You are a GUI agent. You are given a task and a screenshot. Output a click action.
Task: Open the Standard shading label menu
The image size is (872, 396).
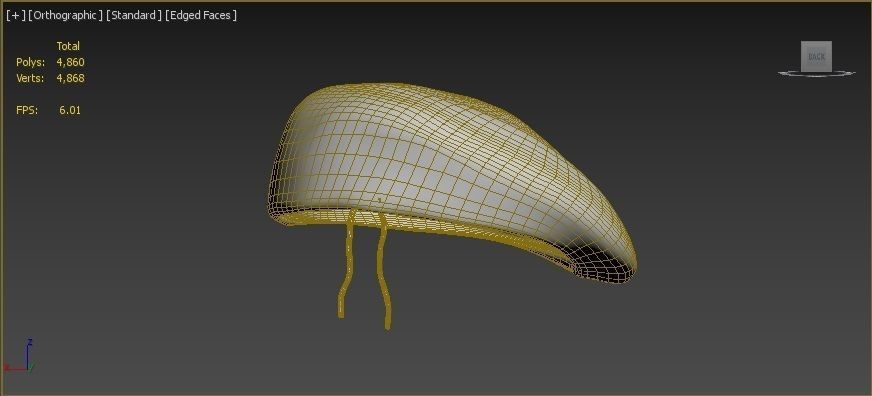tap(133, 16)
